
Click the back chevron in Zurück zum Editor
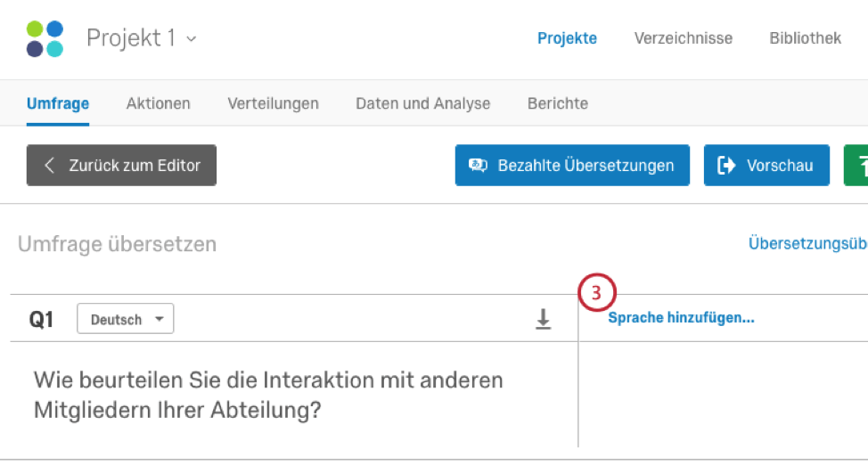click(50, 165)
